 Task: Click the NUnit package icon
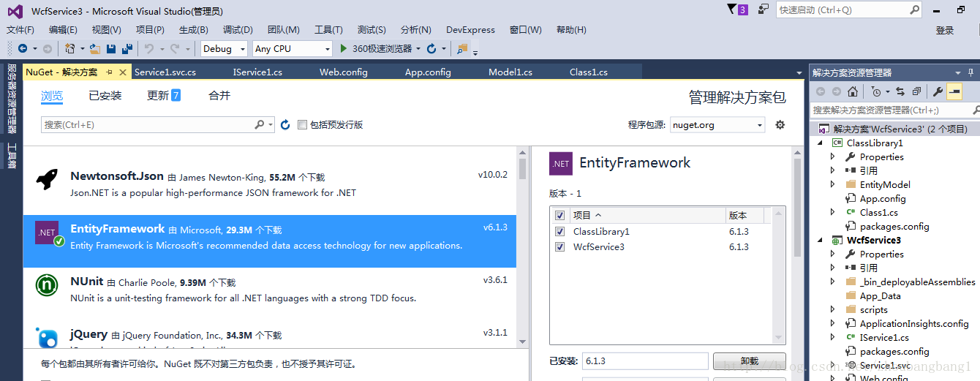coord(48,285)
